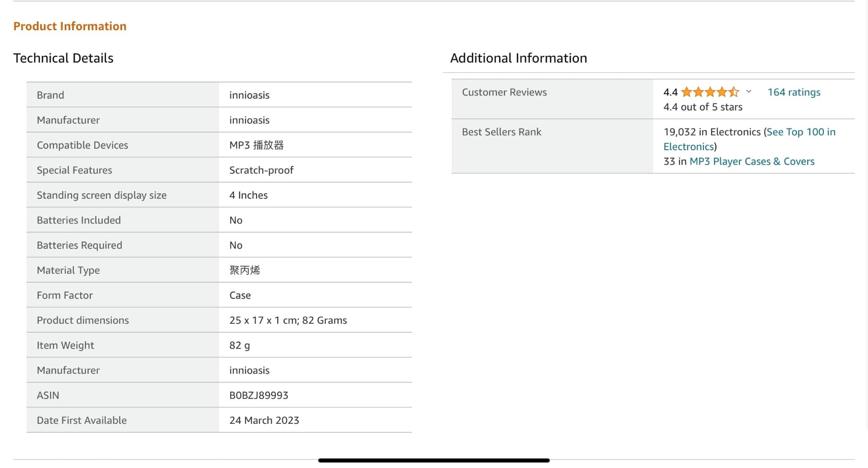The image size is (868, 468).
Task: Click the 4 Inches display size value
Action: coord(248,195)
